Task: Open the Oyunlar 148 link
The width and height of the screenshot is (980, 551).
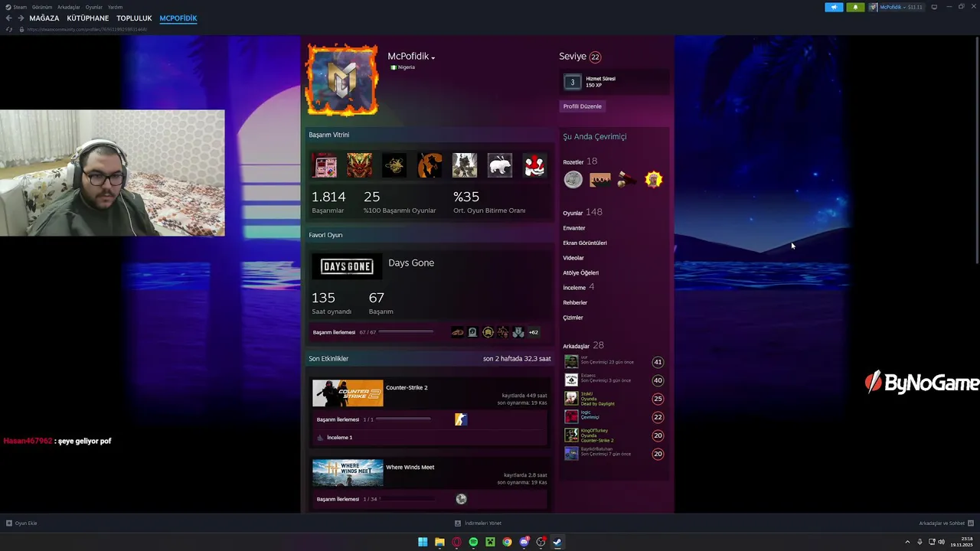Action: (x=583, y=212)
